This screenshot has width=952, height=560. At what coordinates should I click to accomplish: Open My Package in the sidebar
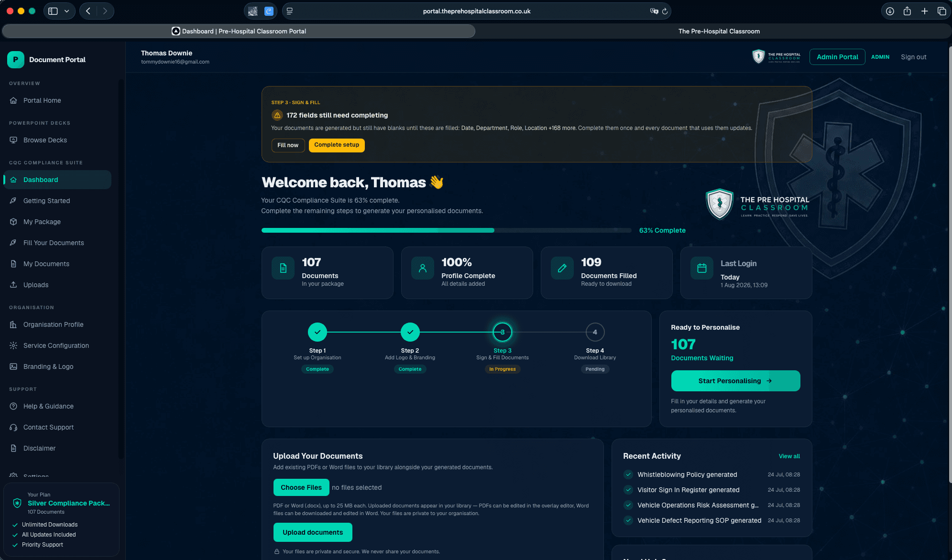pyautogui.click(x=57, y=222)
